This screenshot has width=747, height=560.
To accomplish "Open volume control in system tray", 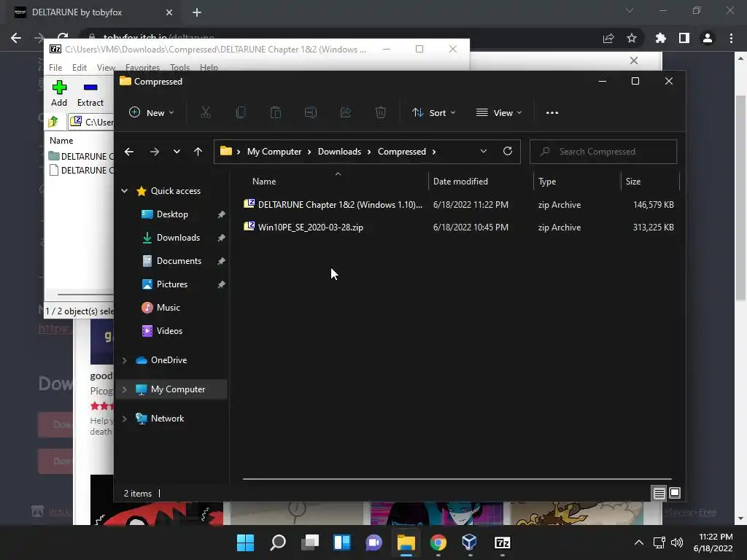I will pos(676,542).
